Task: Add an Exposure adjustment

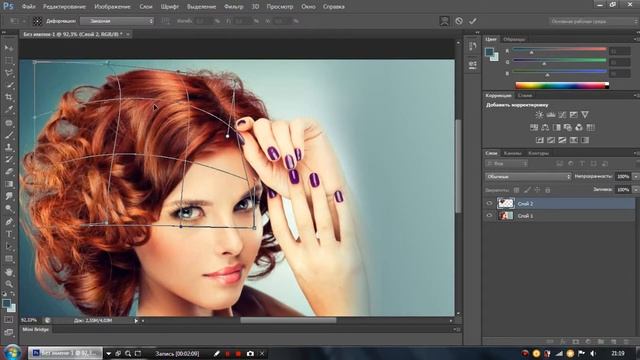Action: pyautogui.click(x=573, y=115)
